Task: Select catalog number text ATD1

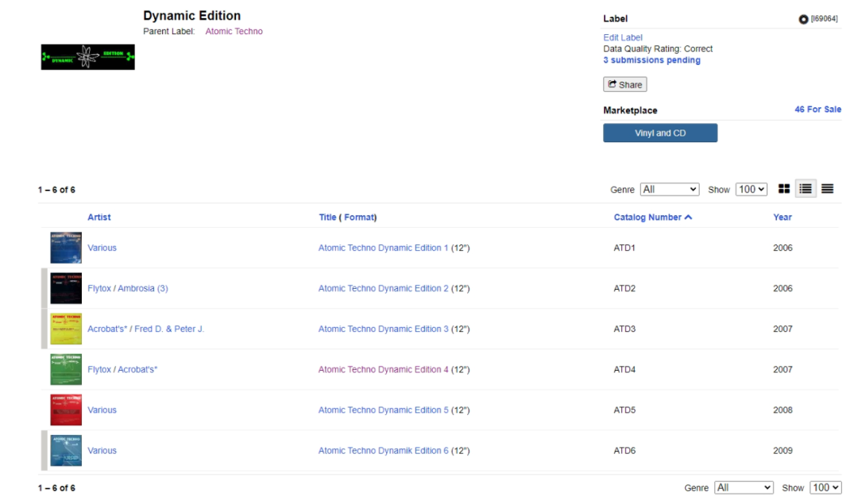Action: 624,248
